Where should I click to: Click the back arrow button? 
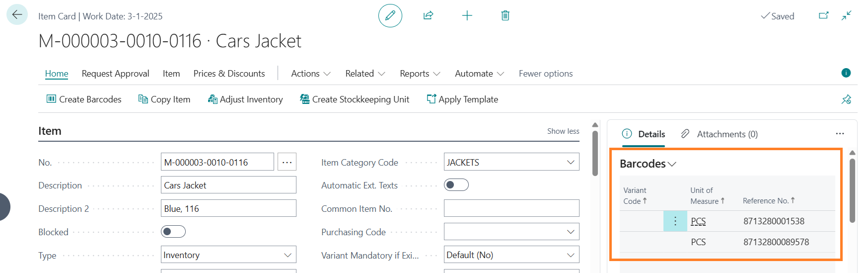coord(17,15)
